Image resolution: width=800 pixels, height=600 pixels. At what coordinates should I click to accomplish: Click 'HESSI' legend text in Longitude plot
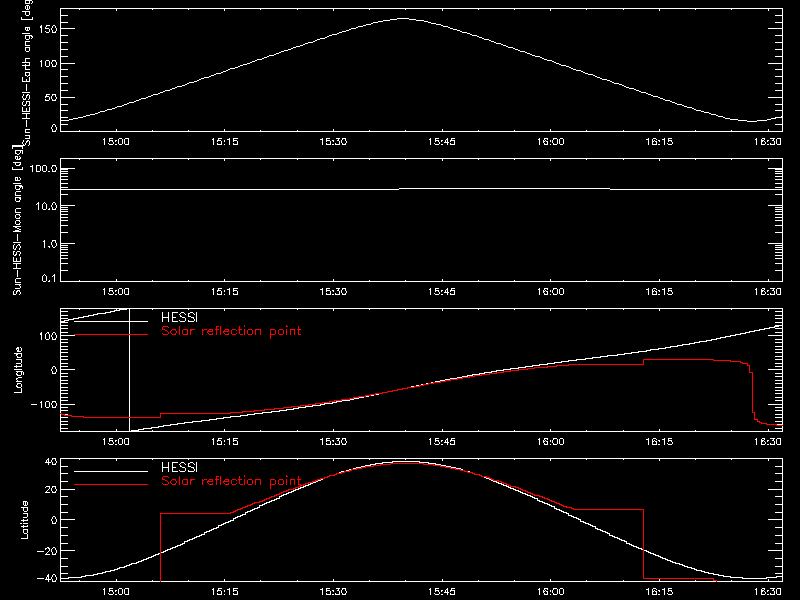(179, 317)
